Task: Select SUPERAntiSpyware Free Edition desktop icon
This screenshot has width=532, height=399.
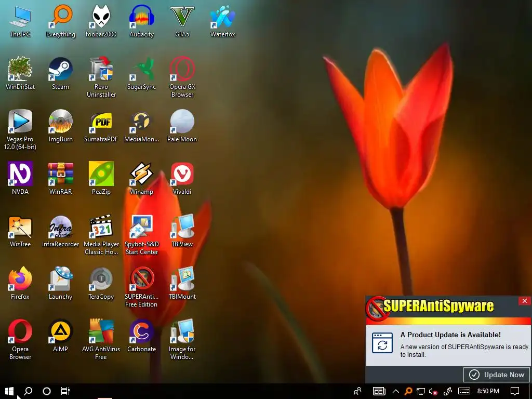Action: (x=141, y=287)
